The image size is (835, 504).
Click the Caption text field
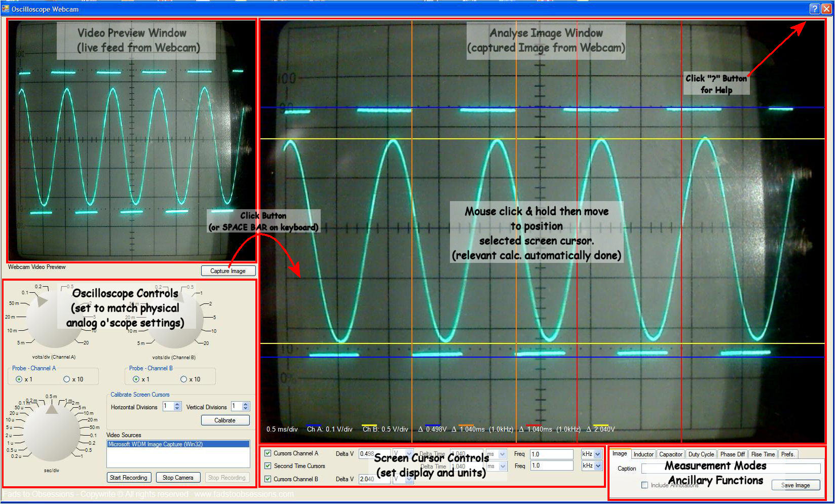pyautogui.click(x=731, y=469)
